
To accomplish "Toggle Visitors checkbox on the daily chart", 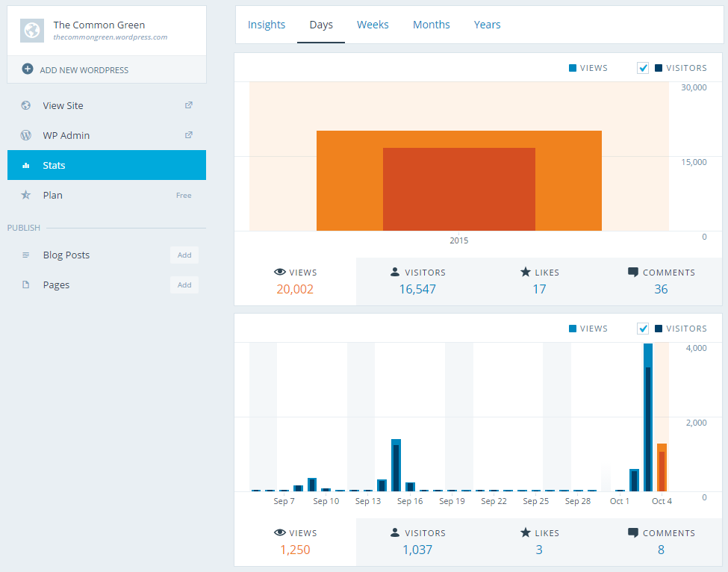I will click(643, 329).
